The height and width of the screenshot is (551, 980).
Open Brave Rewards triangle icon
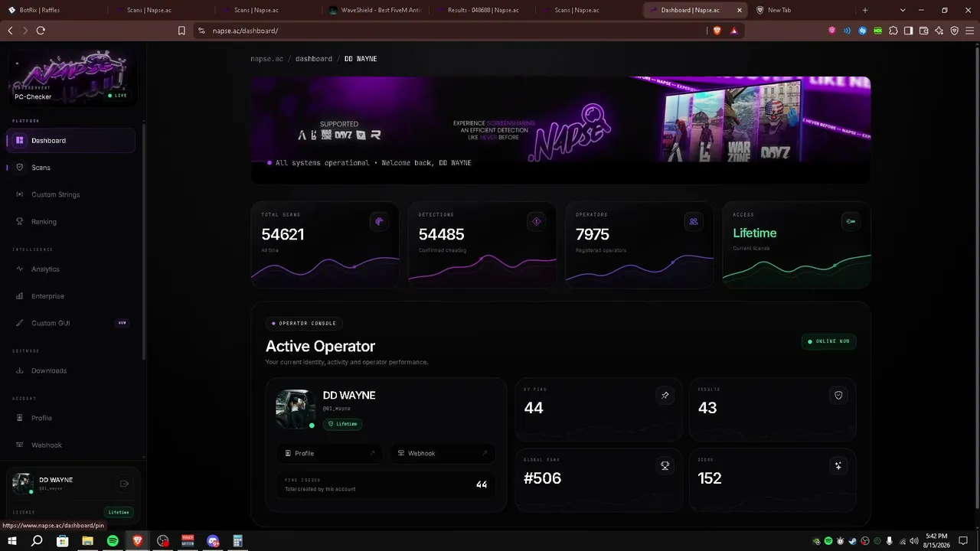tap(734, 31)
